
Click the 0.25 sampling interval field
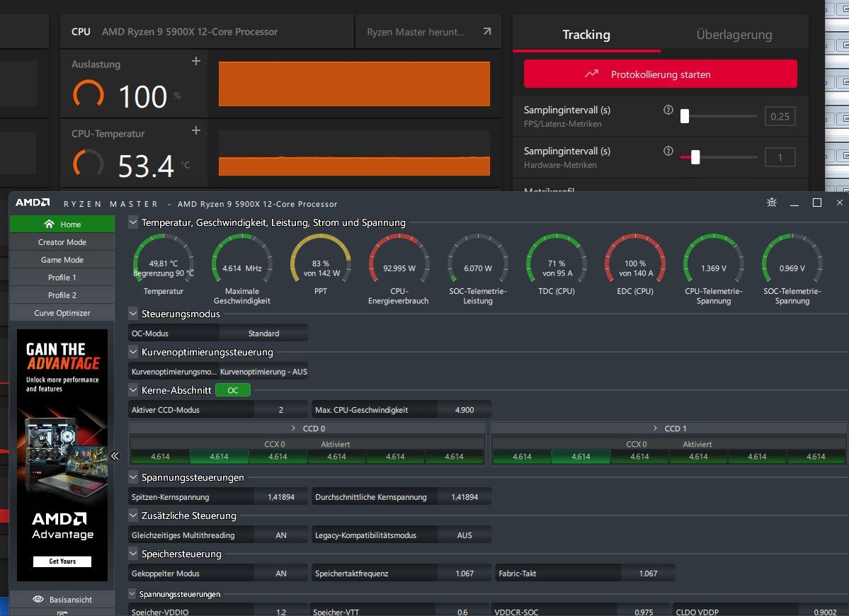[780, 116]
